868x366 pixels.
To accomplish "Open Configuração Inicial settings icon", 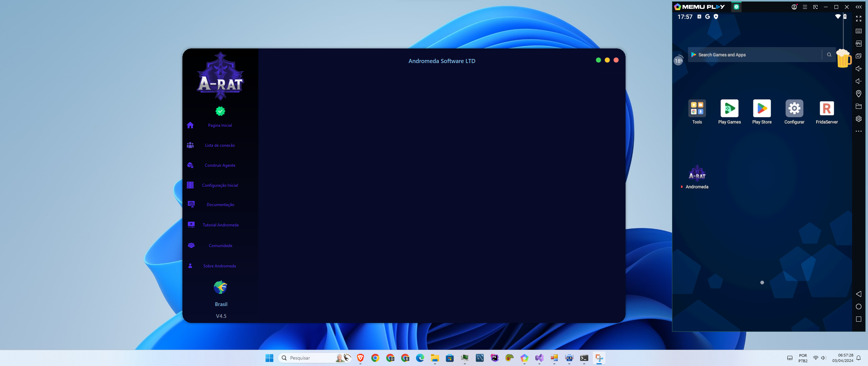I will click(190, 185).
